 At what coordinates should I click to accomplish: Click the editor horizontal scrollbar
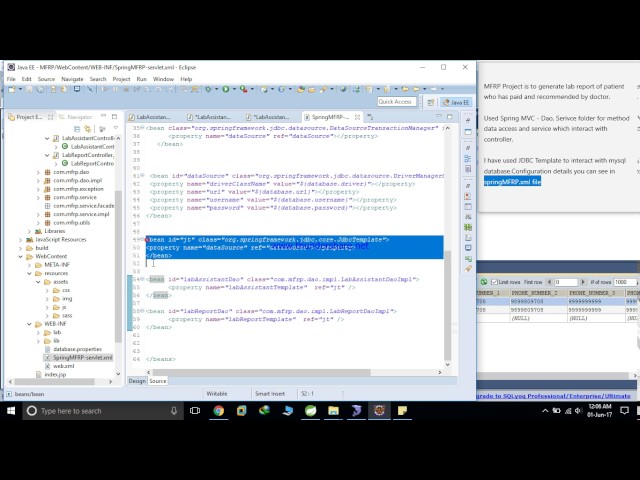click(x=261, y=372)
